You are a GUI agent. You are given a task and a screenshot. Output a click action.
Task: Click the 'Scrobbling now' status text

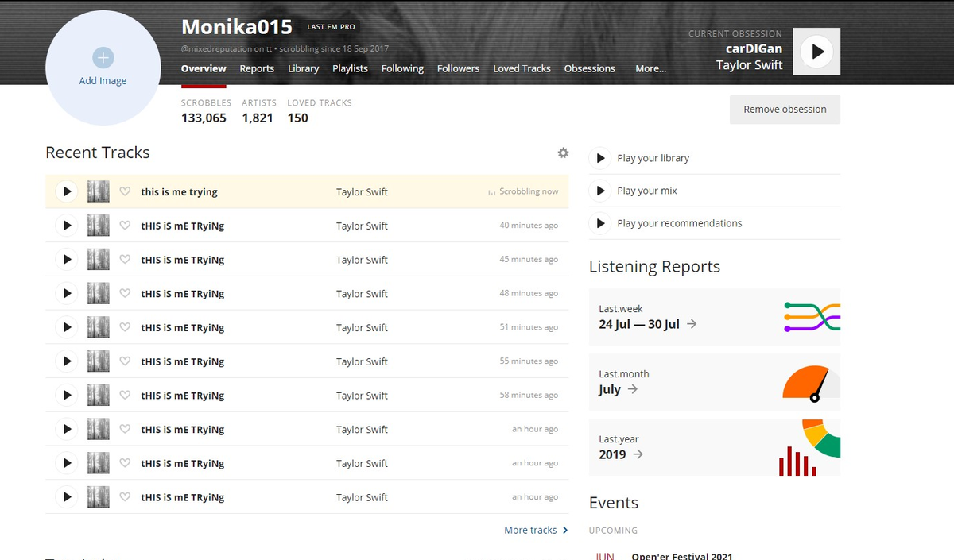pos(529,191)
